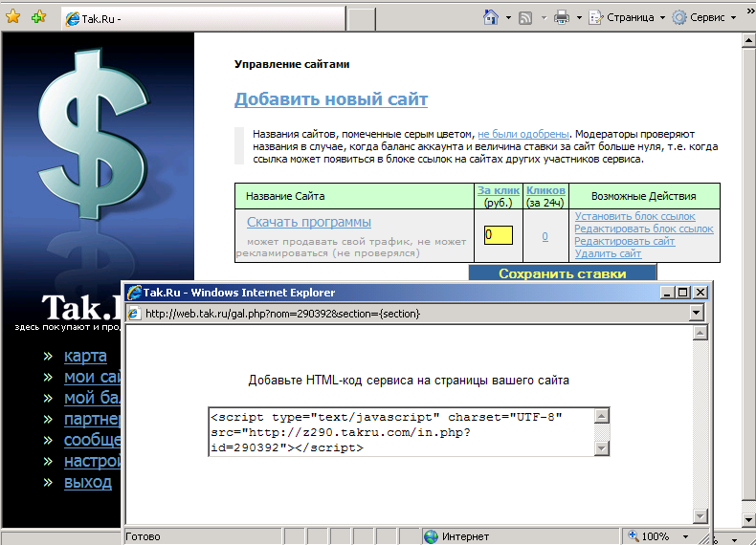Viewport: 756px width, 545px height.
Task: Maximize the popup Tak.Ru window
Action: click(x=683, y=293)
